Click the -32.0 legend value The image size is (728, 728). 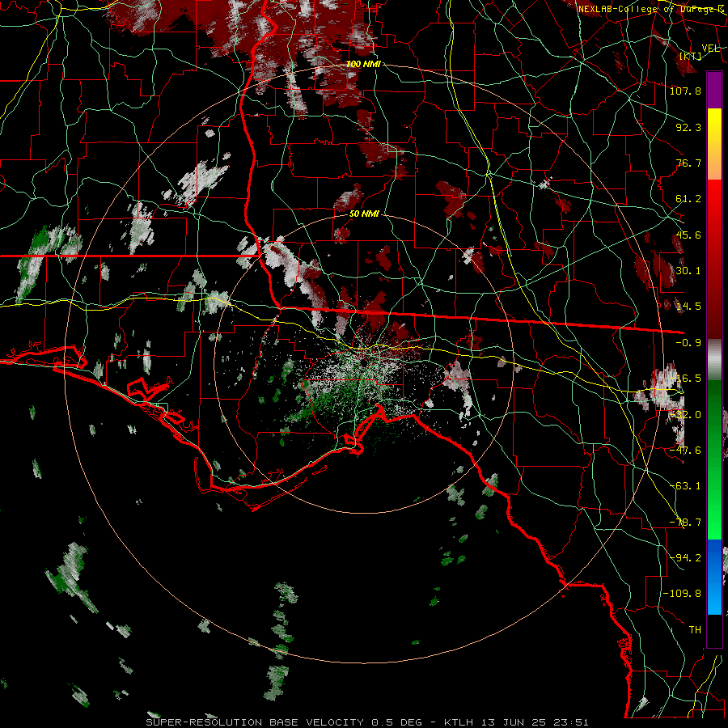coord(685,415)
